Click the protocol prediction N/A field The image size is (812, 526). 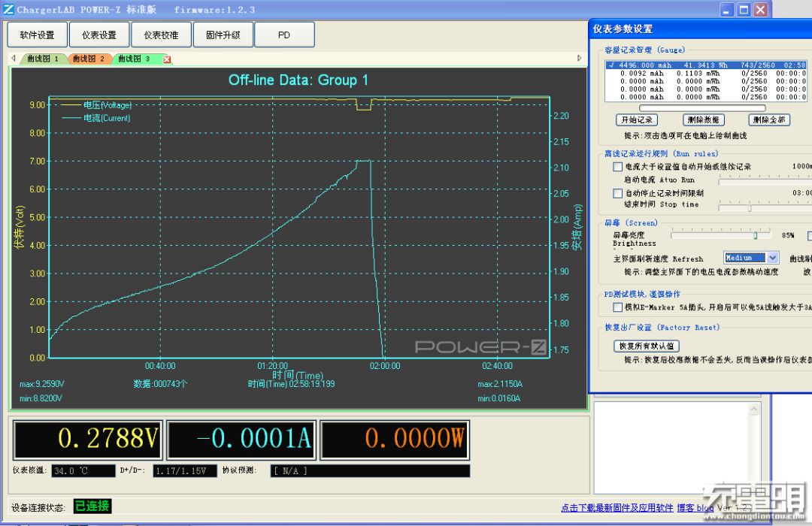[x=370, y=470]
